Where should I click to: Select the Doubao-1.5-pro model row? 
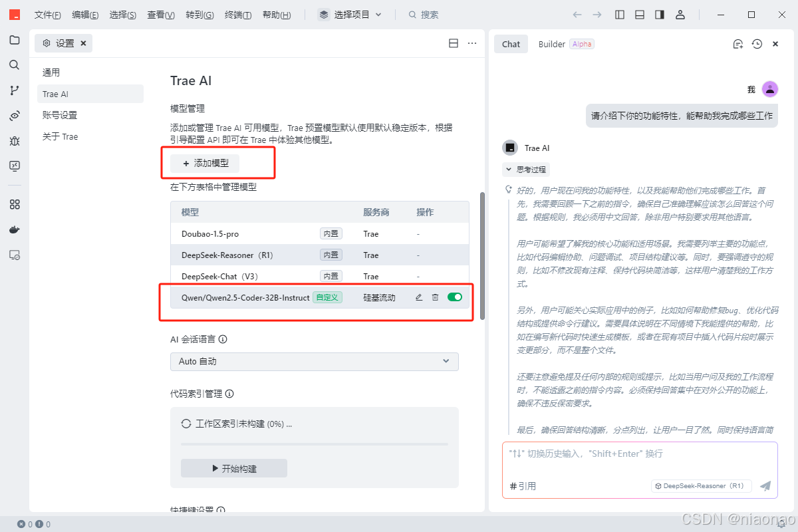(x=320, y=234)
